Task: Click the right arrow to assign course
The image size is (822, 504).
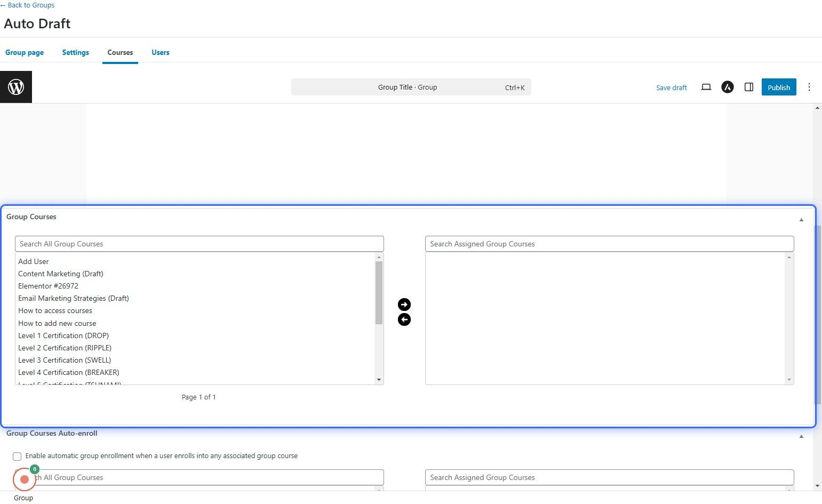Action: click(404, 305)
